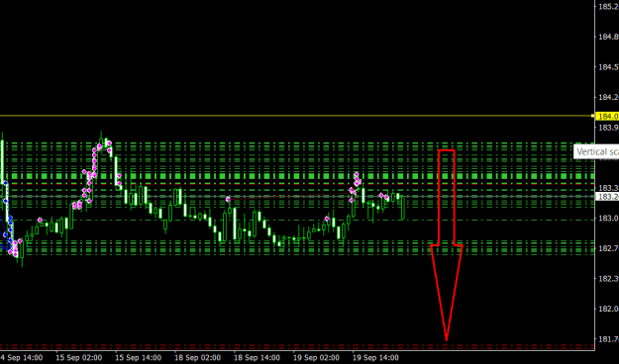
Task: Click the 182.3 price scale value
Action: 609,279
